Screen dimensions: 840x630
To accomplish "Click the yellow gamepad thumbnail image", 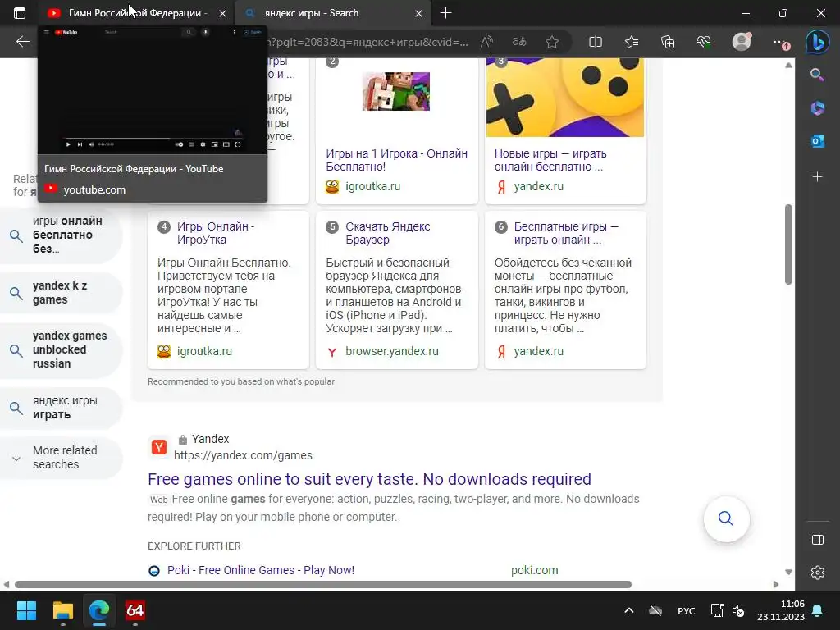I will 565,97.
